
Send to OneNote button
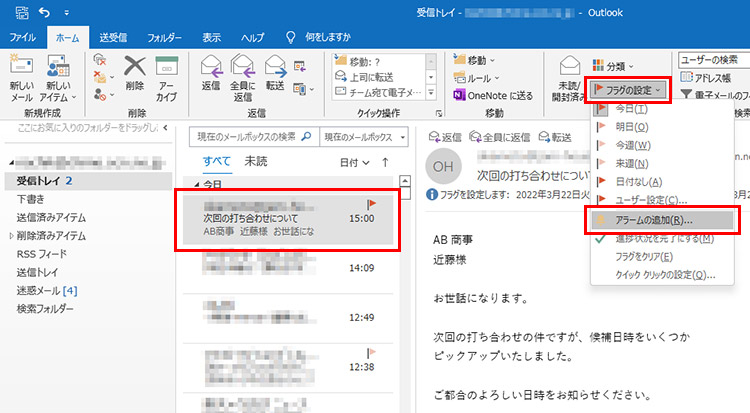[492, 94]
